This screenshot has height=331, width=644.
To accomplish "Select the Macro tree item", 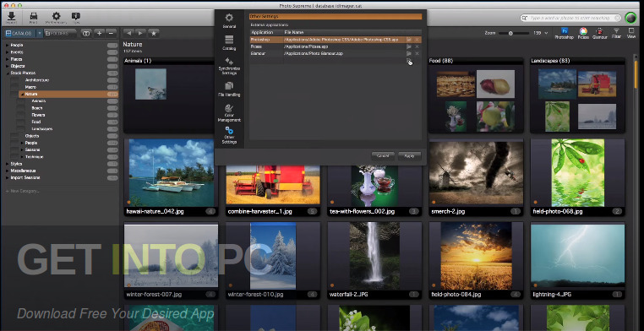I will click(x=30, y=87).
